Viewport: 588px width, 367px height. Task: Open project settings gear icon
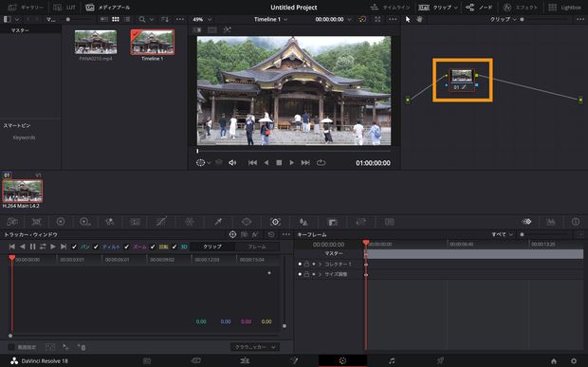click(x=574, y=361)
